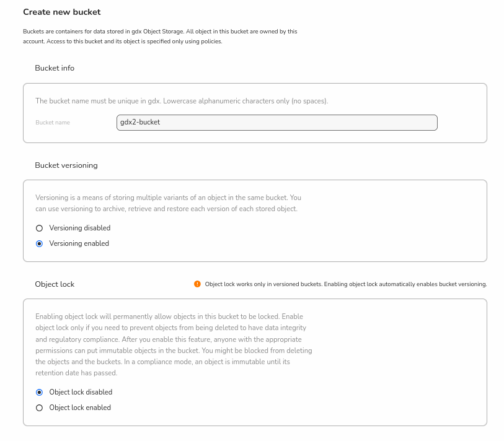Image resolution: width=504 pixels, height=441 pixels.
Task: Click the 'Bucket info' section heading
Action: [55, 68]
